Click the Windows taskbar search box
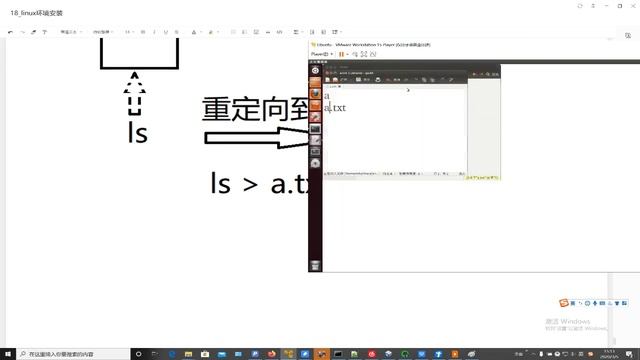The height and width of the screenshot is (360, 640). 73,354
